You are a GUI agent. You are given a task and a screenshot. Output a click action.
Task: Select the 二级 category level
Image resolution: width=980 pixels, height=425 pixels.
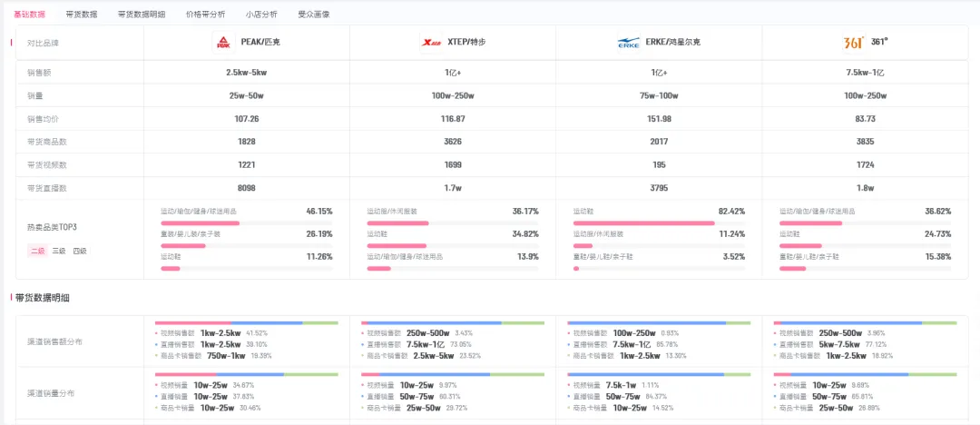[37, 251]
